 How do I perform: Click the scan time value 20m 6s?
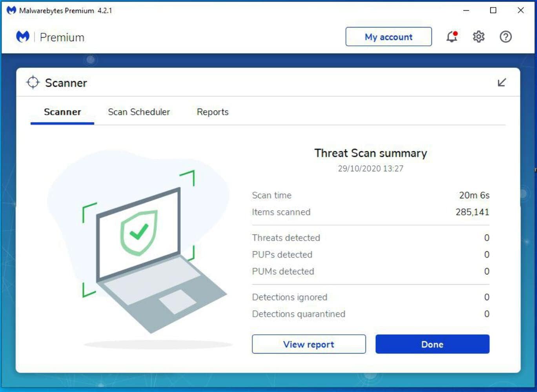tap(474, 195)
